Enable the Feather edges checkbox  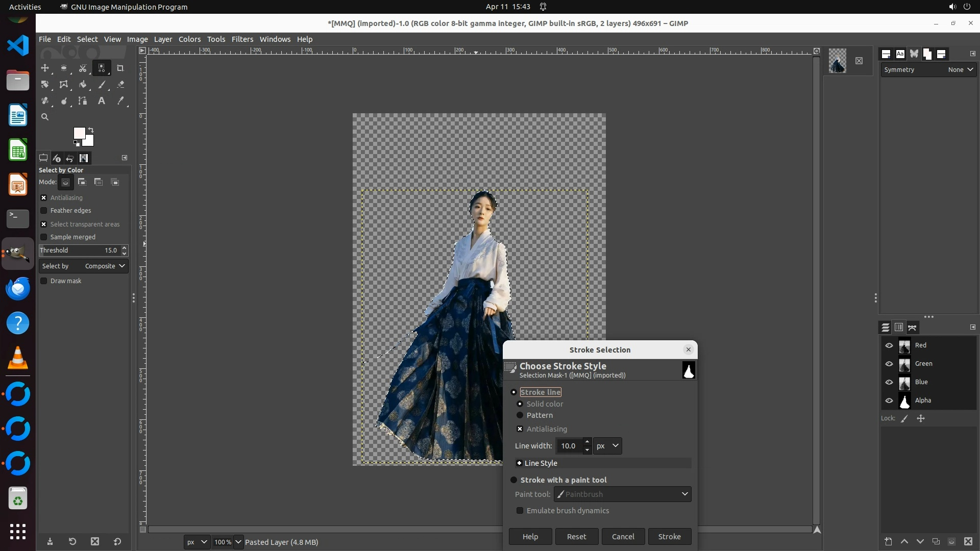point(44,211)
